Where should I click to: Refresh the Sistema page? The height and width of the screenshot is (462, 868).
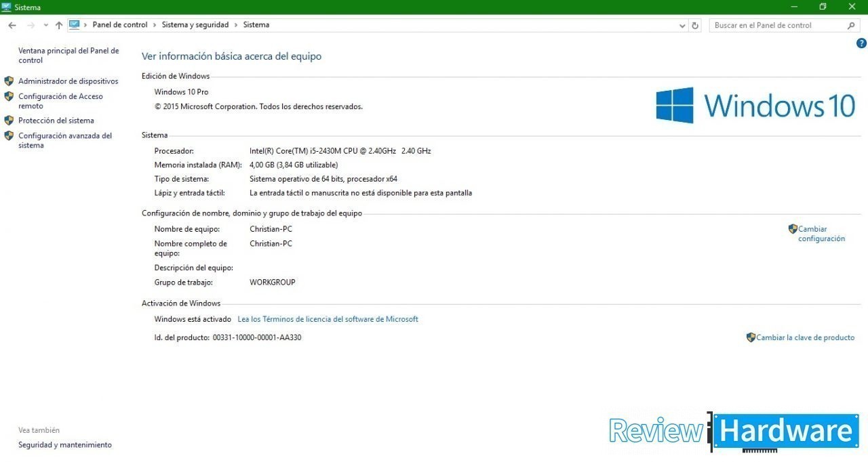coord(695,25)
